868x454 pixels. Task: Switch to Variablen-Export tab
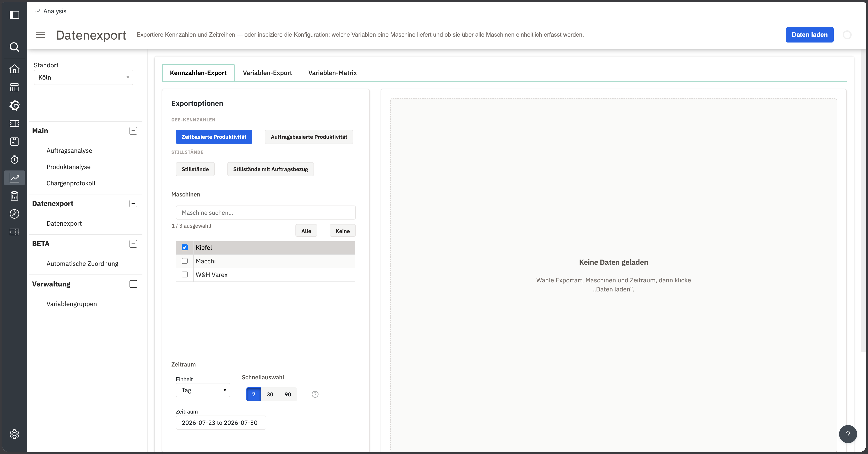click(267, 73)
